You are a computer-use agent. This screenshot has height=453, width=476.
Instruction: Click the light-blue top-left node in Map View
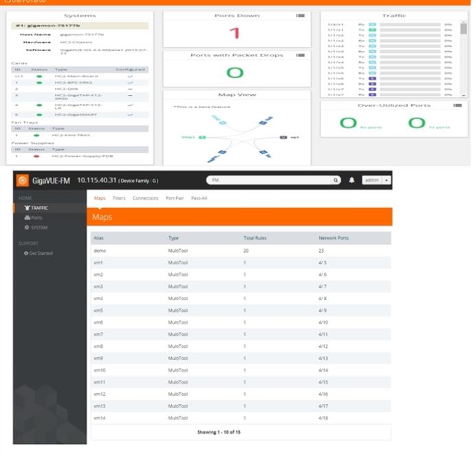coord(222,123)
